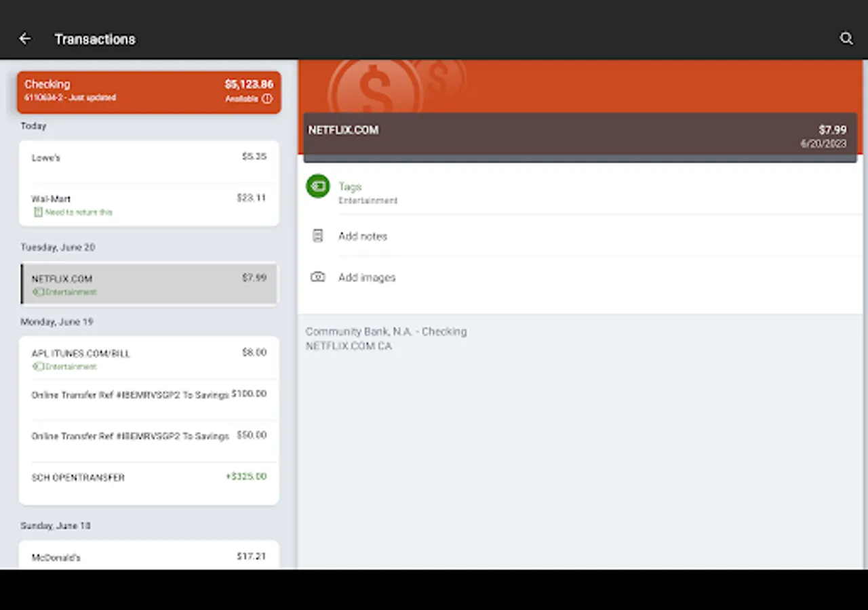Click the 6/20/2023 date
This screenshot has height=610, width=868.
[823, 144]
